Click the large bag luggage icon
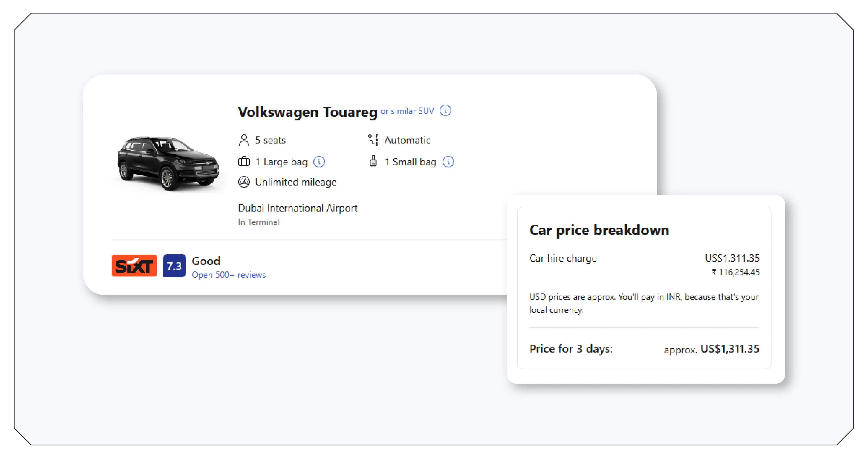 coord(244,161)
